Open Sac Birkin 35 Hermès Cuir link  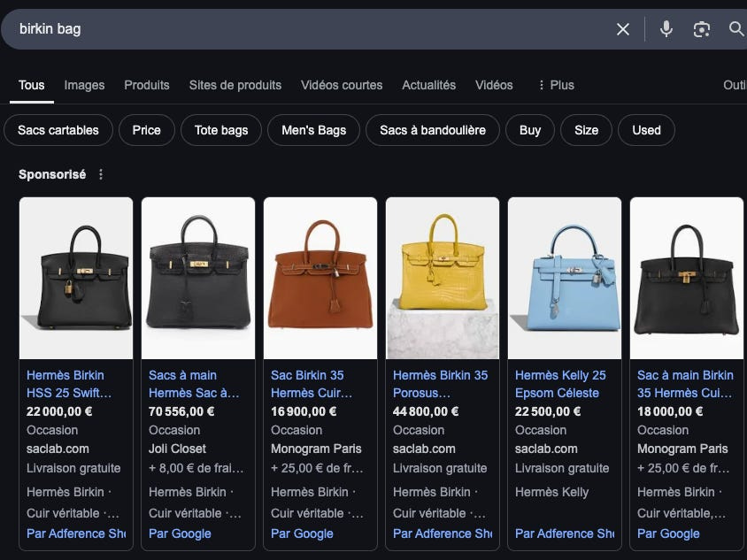click(312, 384)
